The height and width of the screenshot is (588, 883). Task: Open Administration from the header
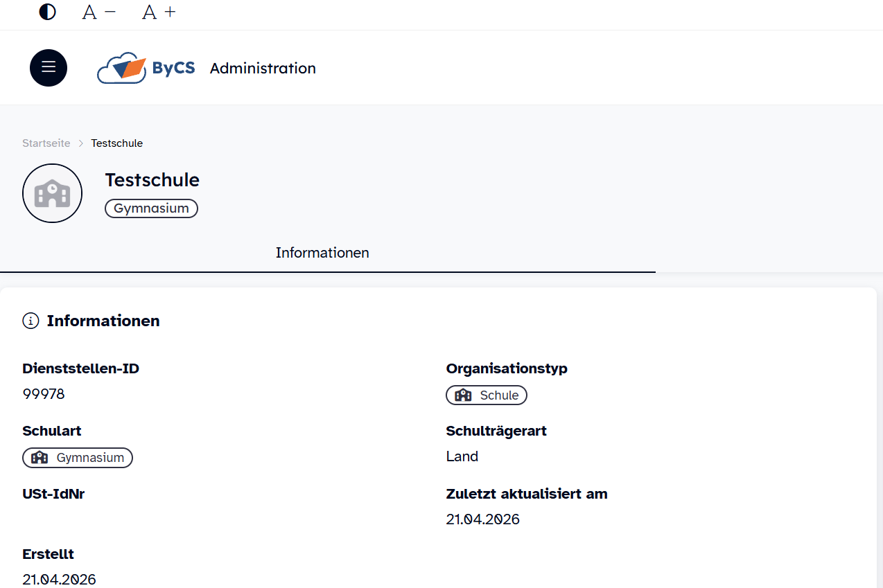263,68
